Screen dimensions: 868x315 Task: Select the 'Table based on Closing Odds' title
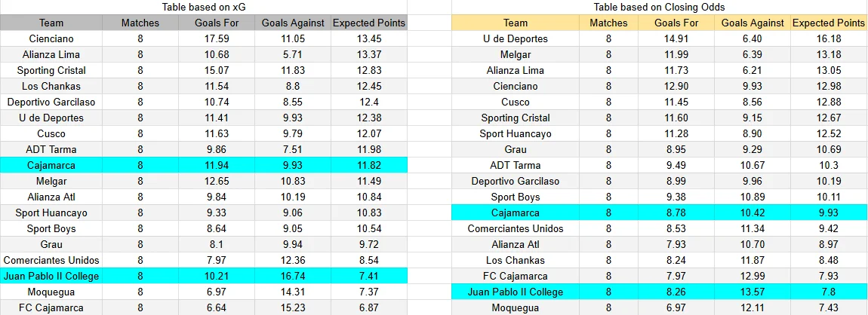pos(660,8)
